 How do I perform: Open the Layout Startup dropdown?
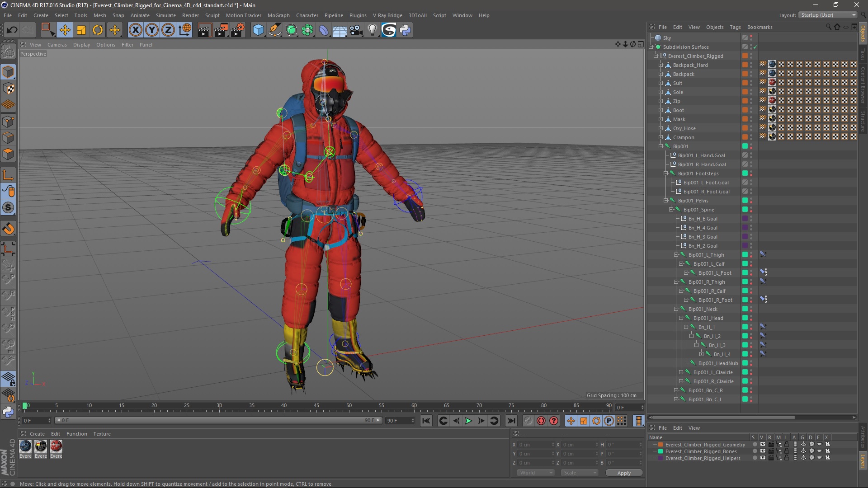click(827, 15)
